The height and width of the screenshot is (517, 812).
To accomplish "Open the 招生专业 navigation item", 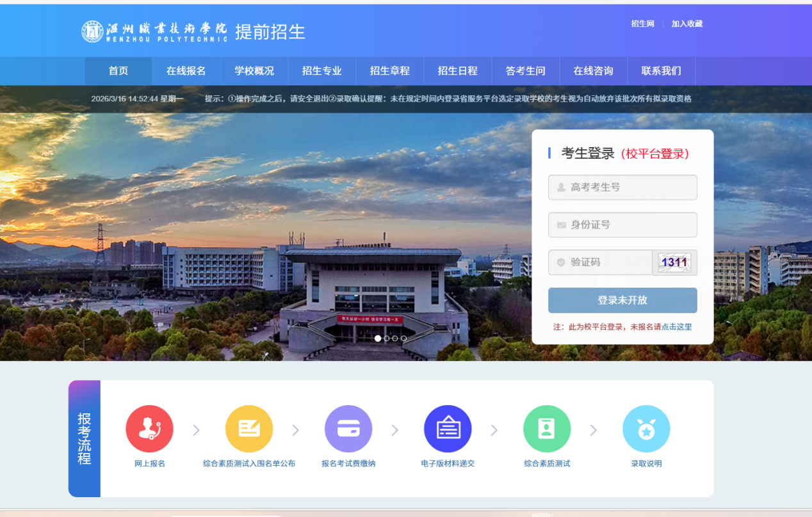I will point(322,71).
